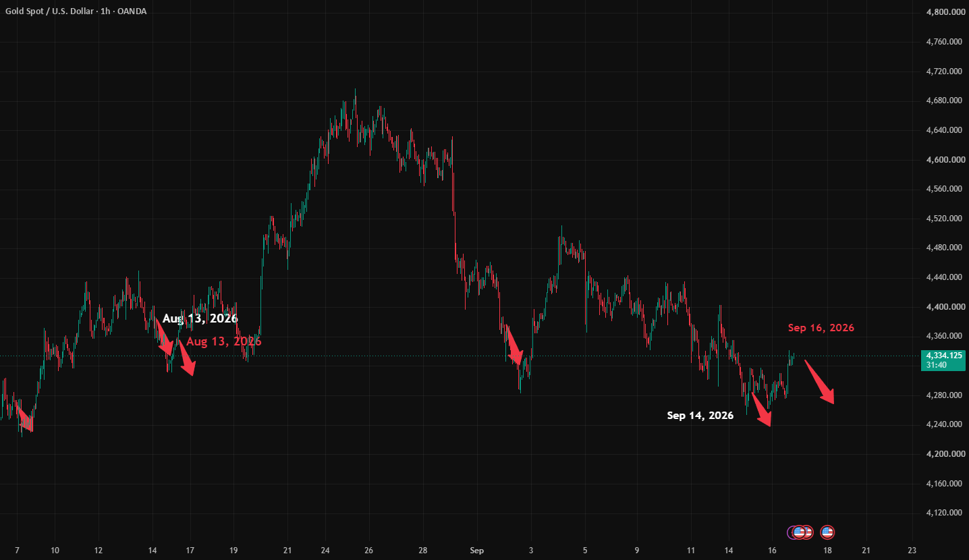Open the US flag event icon near 18
The width and height of the screenshot is (969, 560).
point(827,532)
